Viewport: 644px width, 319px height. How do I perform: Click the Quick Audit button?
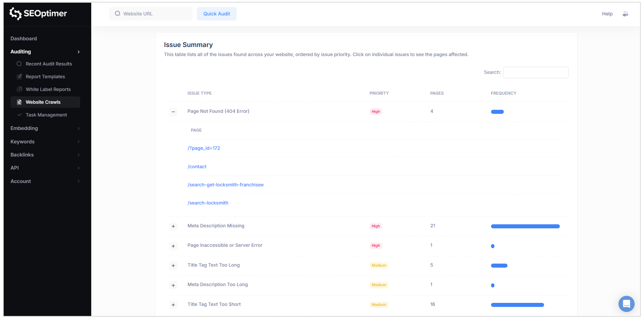(x=216, y=14)
